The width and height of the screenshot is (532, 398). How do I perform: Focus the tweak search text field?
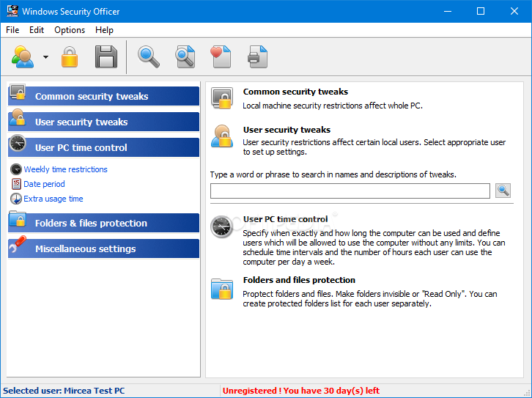pos(350,191)
